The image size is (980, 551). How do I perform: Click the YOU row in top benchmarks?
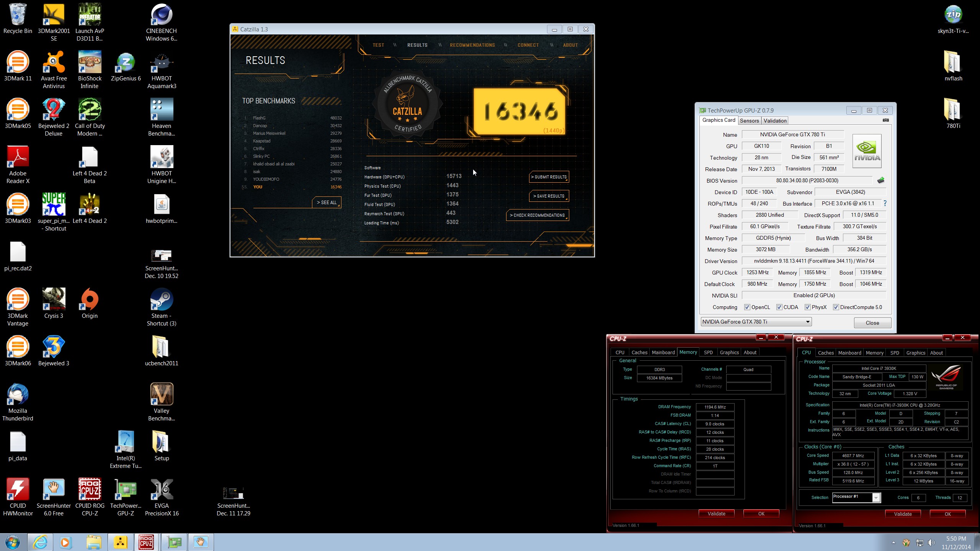coord(293,187)
